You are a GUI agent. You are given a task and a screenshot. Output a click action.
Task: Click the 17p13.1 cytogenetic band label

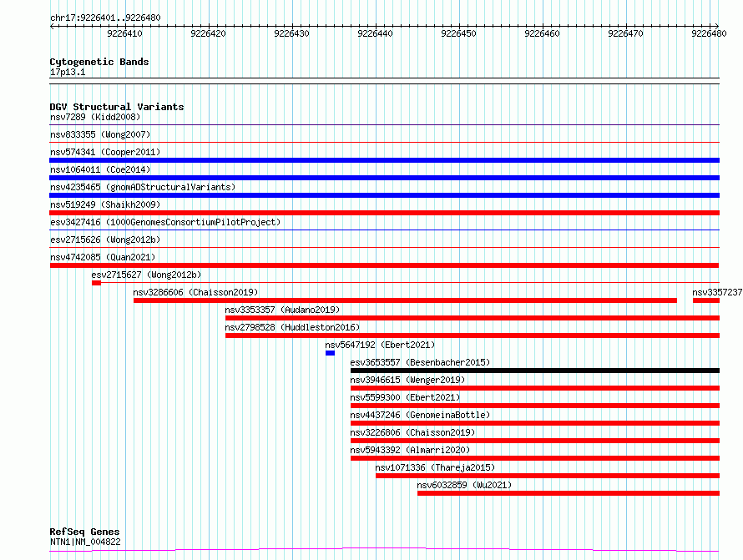[68, 72]
